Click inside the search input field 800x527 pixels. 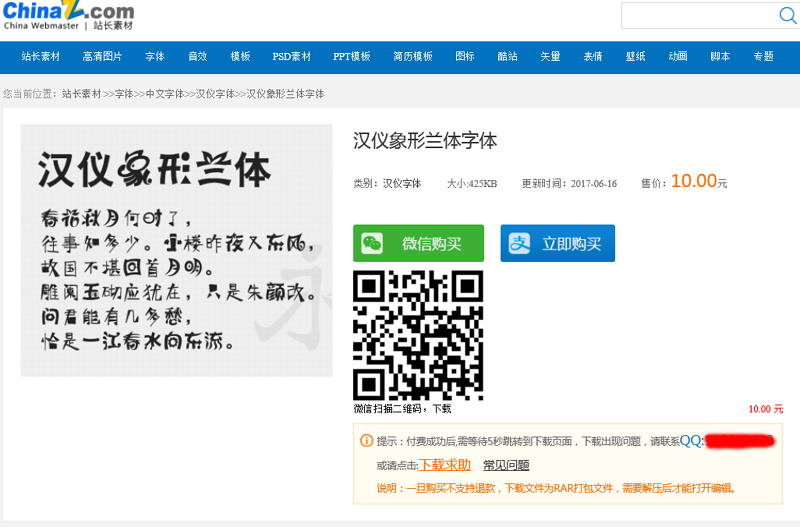700,15
